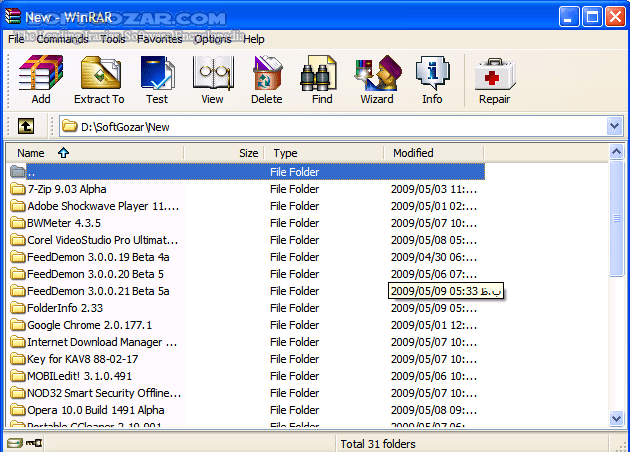Click Total 31 folders status text
The image size is (630, 452).
[x=378, y=444]
